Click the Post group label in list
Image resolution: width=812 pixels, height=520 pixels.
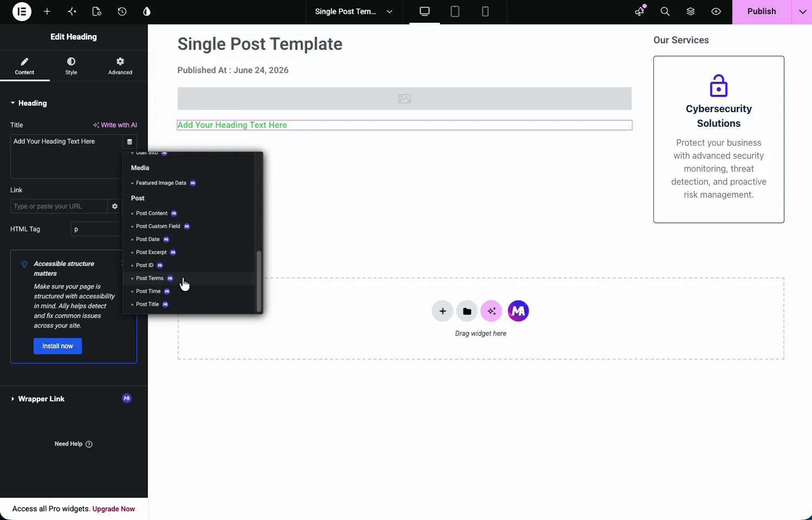point(137,198)
